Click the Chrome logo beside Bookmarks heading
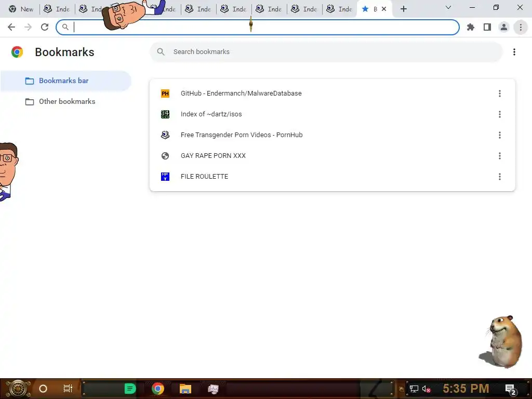The width and height of the screenshot is (532, 399). click(x=17, y=52)
